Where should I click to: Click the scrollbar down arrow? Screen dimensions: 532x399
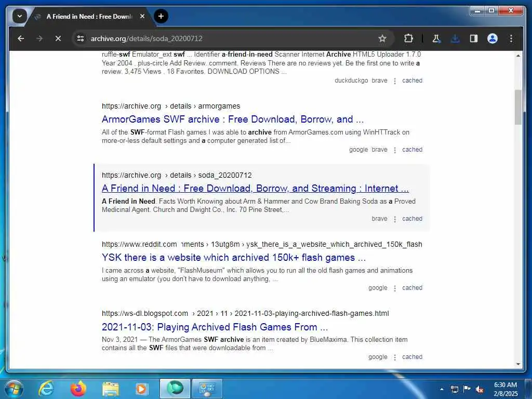[518, 364]
